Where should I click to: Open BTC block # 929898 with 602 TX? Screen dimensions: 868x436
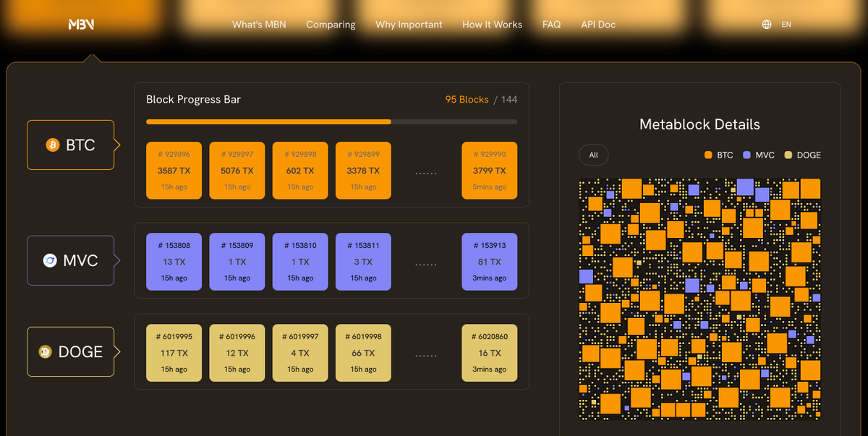click(x=300, y=170)
